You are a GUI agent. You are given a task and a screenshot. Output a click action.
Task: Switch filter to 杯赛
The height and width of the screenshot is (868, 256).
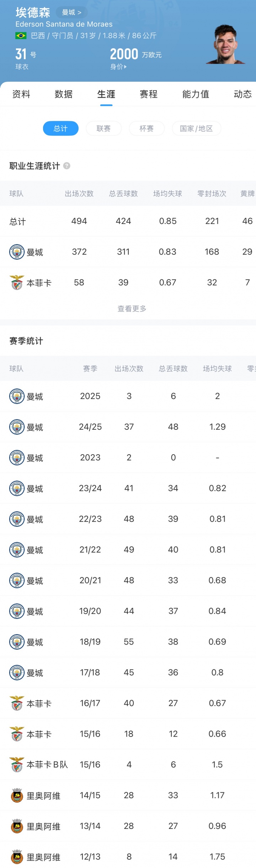[x=146, y=129]
